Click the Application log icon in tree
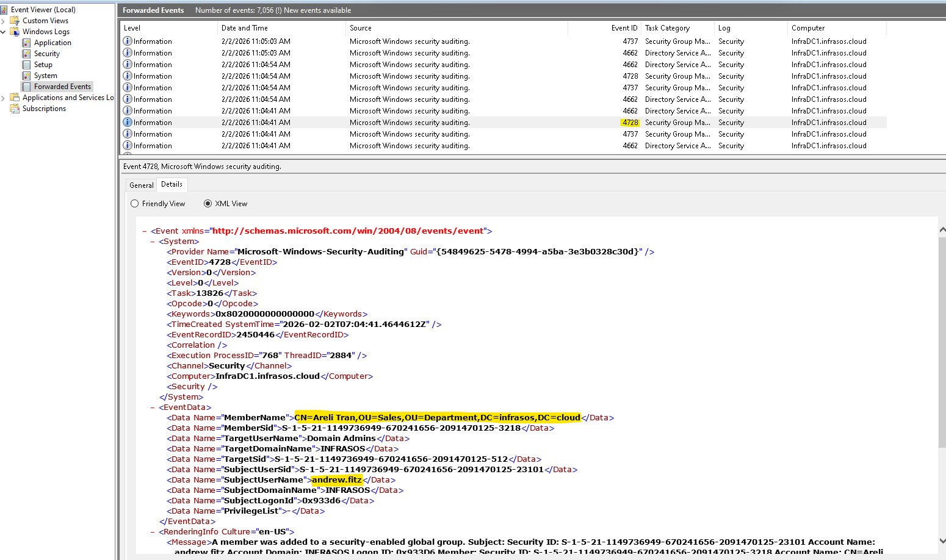The height and width of the screenshot is (560, 946). [26, 43]
